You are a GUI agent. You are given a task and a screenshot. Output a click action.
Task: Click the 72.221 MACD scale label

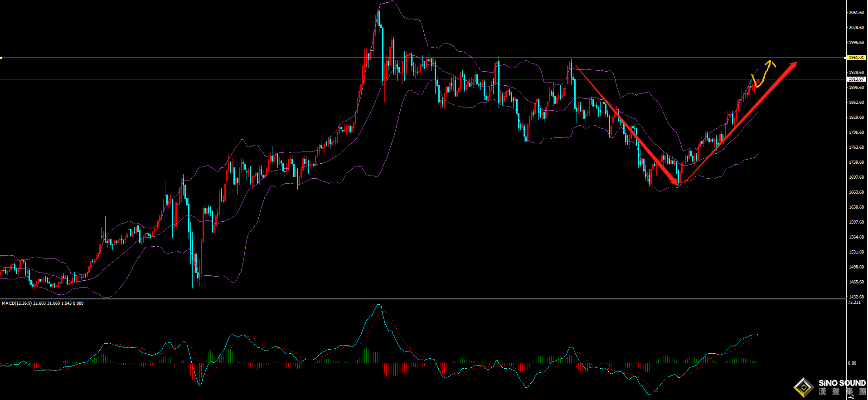coord(854,302)
